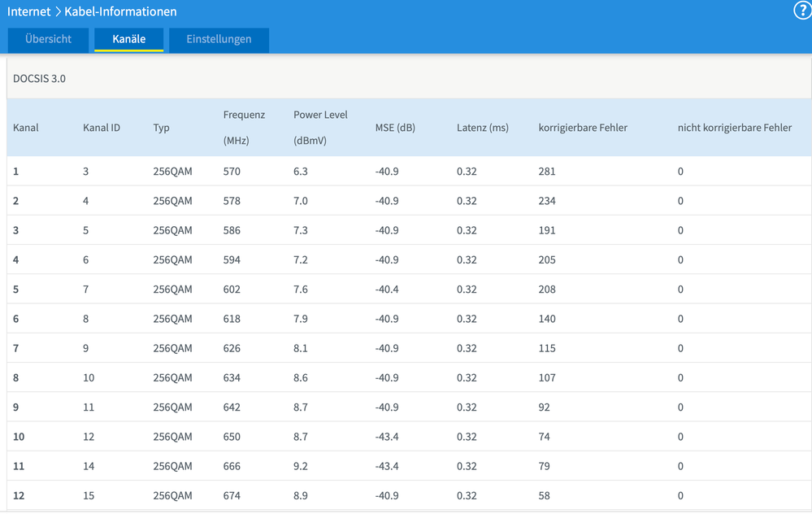Switch to the Einstellungen tab
Image resolution: width=812 pixels, height=514 pixels.
219,39
